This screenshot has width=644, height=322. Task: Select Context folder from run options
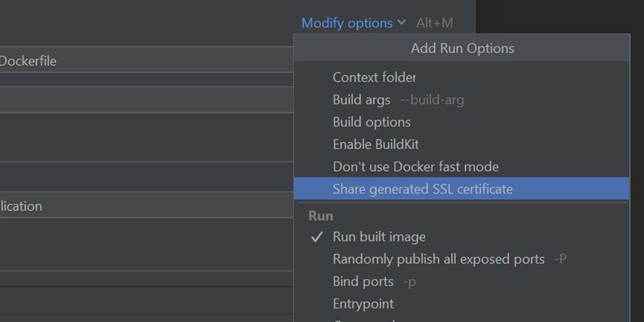374,77
